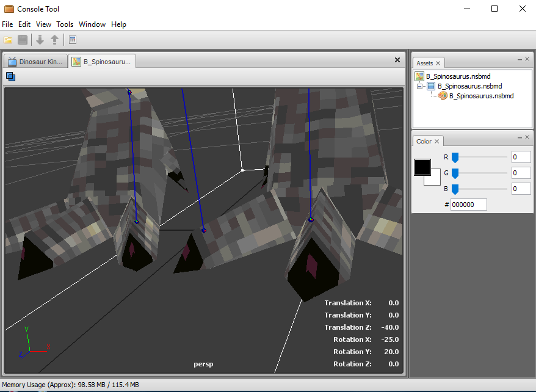Open the File menu
Screen dimensions: 536x392
(x=7, y=24)
